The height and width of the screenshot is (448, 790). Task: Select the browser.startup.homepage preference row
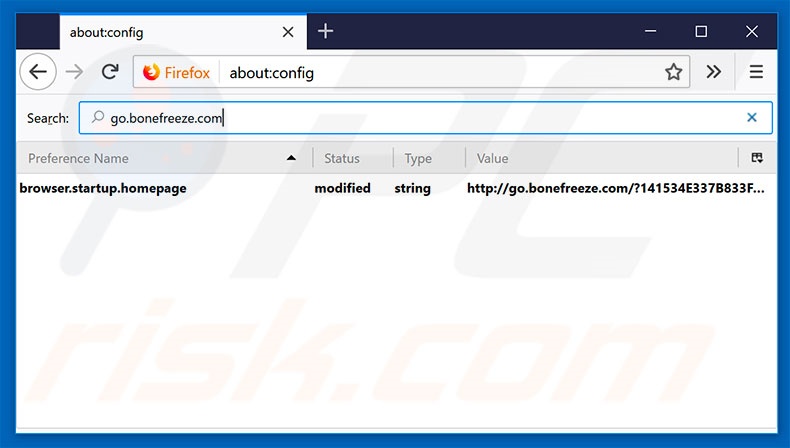(x=103, y=188)
